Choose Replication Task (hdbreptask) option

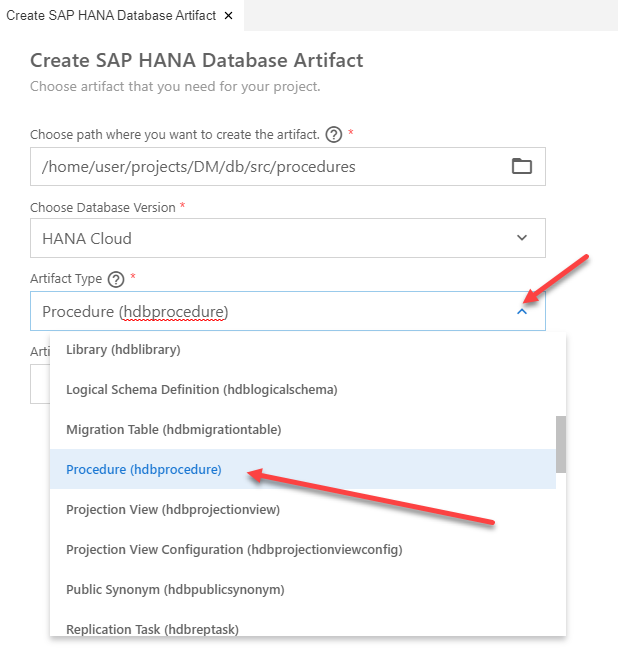(x=303, y=624)
